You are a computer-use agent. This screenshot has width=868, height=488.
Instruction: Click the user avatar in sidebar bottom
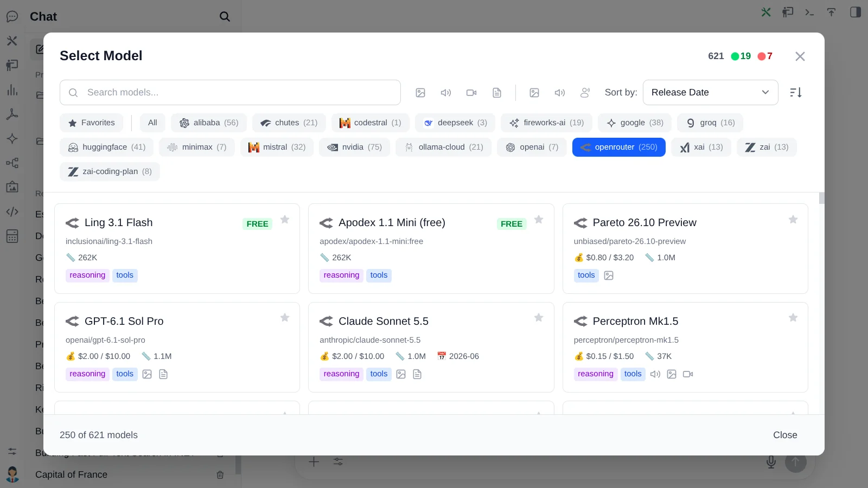point(12,474)
